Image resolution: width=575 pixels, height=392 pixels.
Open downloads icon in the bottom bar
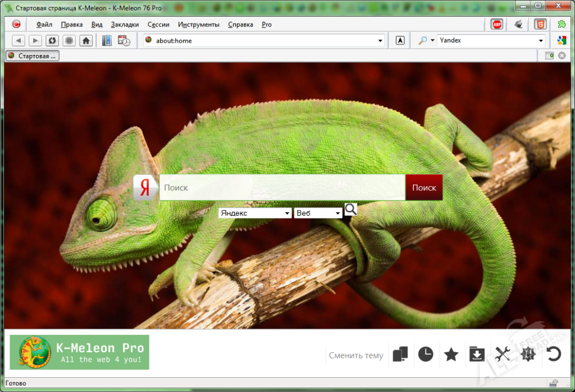(x=477, y=354)
